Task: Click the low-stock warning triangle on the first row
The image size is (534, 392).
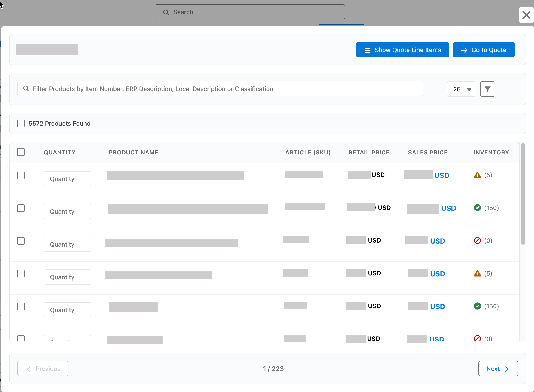Action: point(477,175)
